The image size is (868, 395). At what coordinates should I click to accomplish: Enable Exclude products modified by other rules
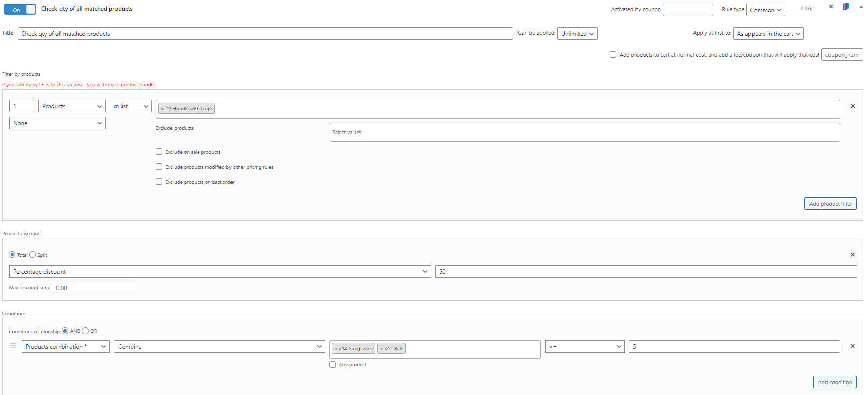click(x=159, y=167)
